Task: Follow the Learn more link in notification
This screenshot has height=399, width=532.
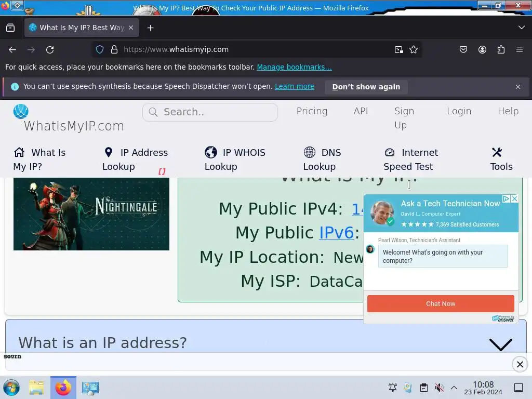Action: (x=295, y=87)
